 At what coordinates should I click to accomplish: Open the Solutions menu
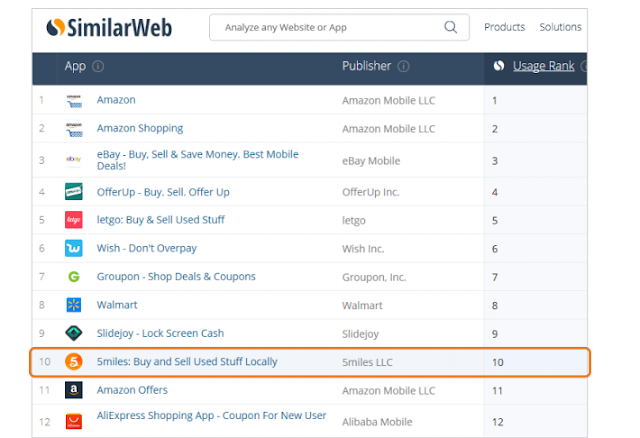coord(560,27)
